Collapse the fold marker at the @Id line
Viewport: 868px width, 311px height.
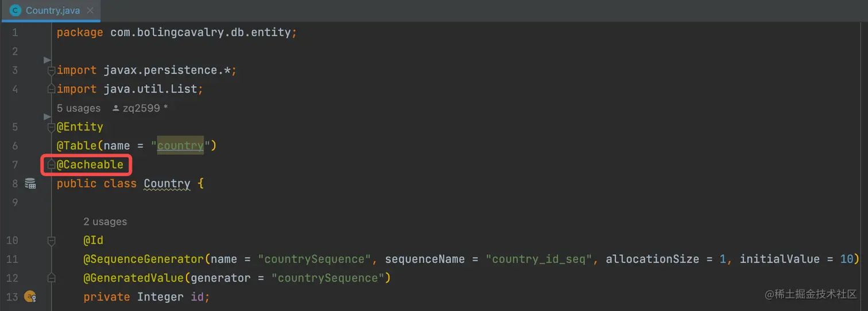coord(51,240)
